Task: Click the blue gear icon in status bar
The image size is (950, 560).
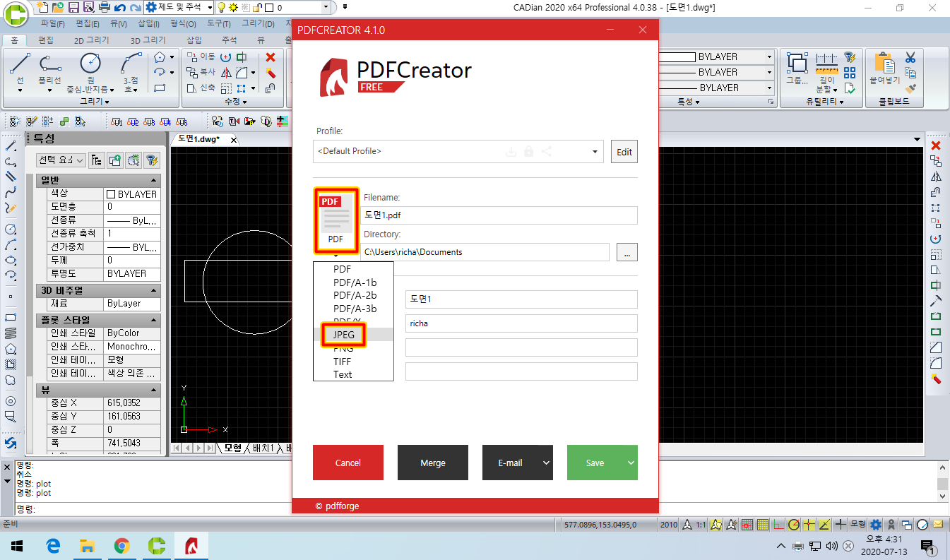Action: 876,525
